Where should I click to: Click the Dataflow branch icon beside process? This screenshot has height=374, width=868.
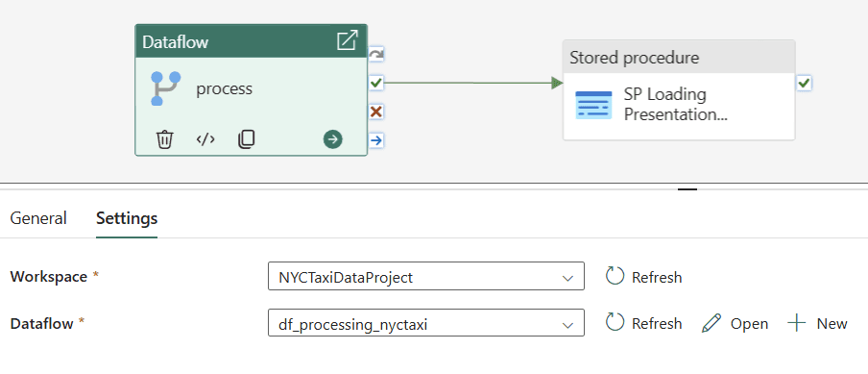[x=165, y=88]
